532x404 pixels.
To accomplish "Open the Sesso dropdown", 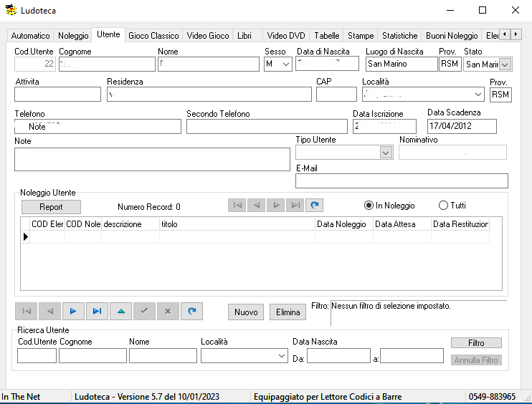I will [286, 64].
